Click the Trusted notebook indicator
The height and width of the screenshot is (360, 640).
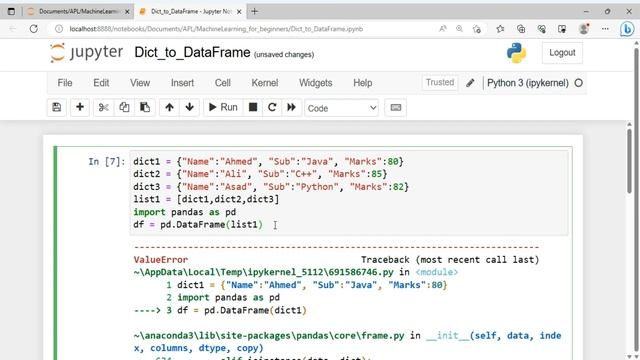(x=440, y=82)
